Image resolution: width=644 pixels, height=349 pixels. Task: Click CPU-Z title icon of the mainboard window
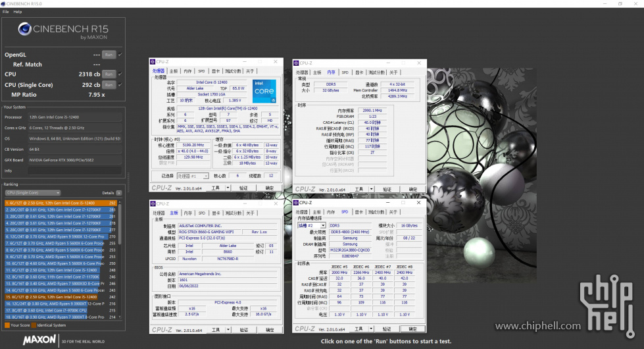pos(153,203)
